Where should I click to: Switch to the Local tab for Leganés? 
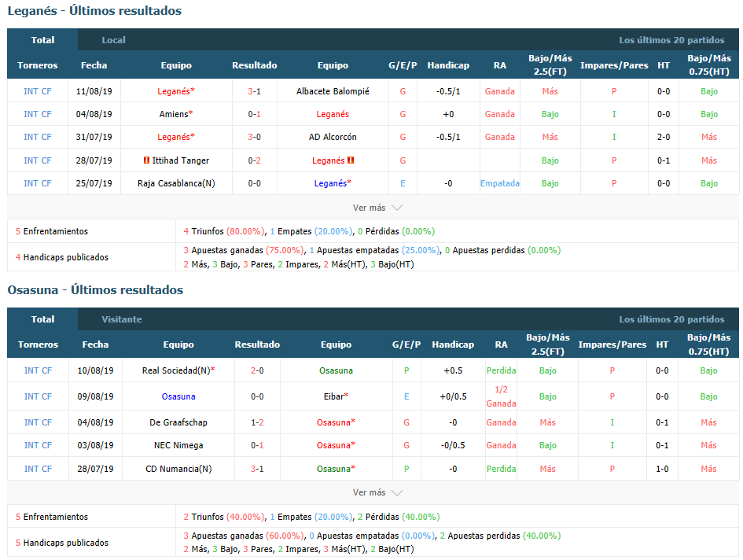(x=114, y=40)
